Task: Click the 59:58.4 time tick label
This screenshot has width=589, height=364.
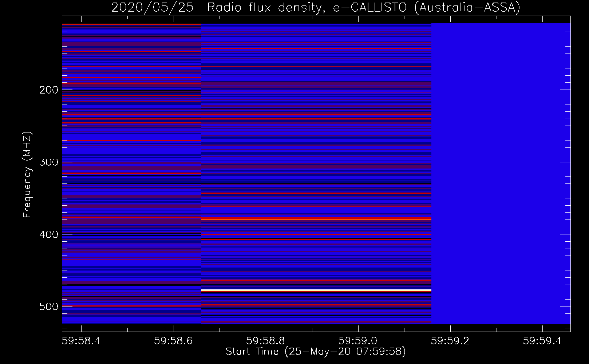Action: [81, 341]
